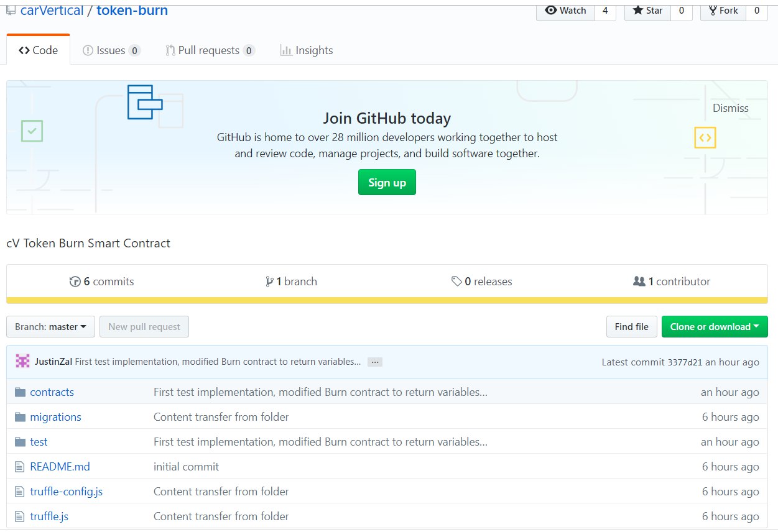Click the truffle.js file icon

(19, 516)
